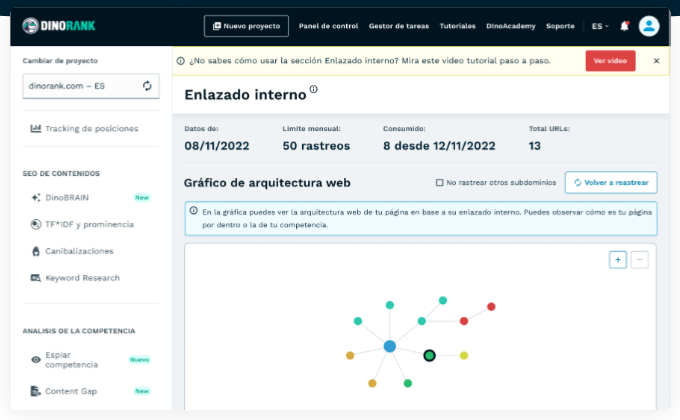Click the DinoRank logo
Viewport: 680px width, 420px height.
click(x=59, y=26)
